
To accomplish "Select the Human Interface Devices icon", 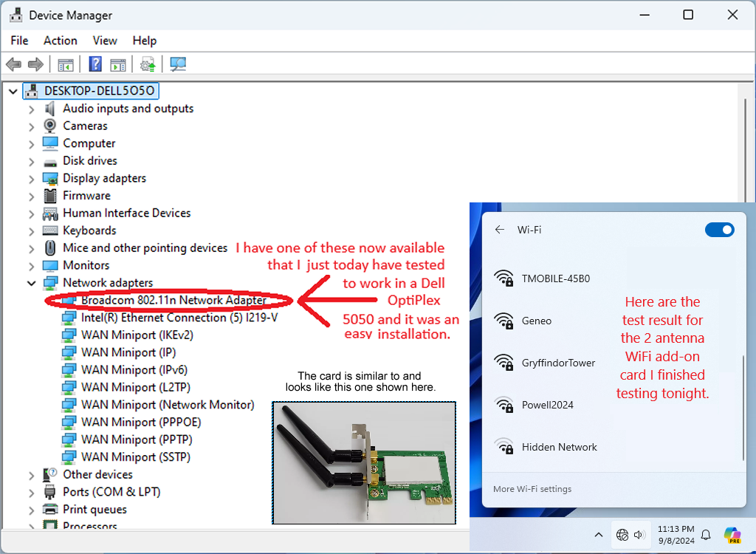I will coord(50,213).
